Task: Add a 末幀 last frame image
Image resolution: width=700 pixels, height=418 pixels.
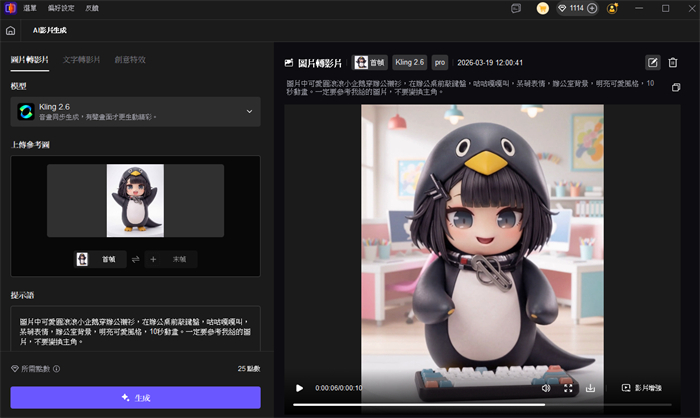Action: (171, 259)
